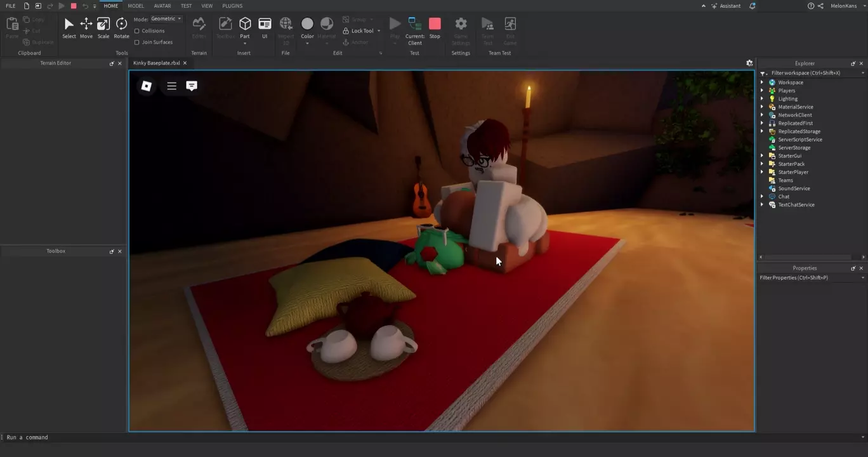Activate the Scale tool
The height and width of the screenshot is (457, 868).
(103, 27)
